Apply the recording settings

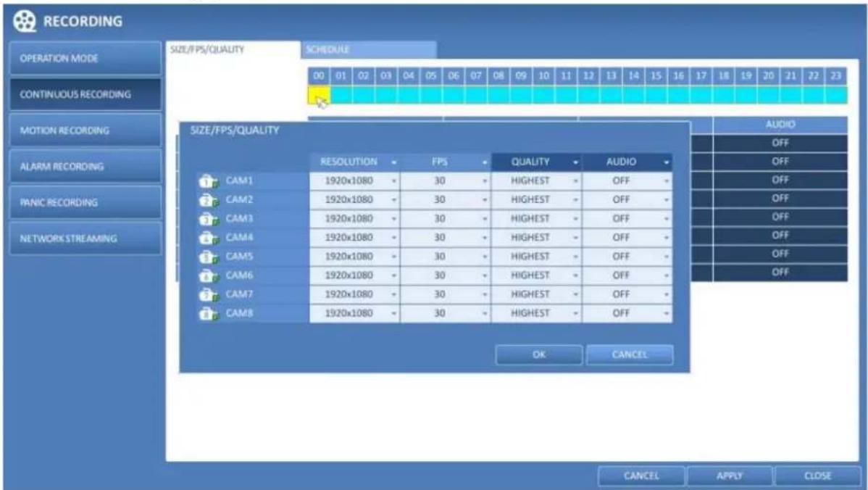tap(730, 476)
